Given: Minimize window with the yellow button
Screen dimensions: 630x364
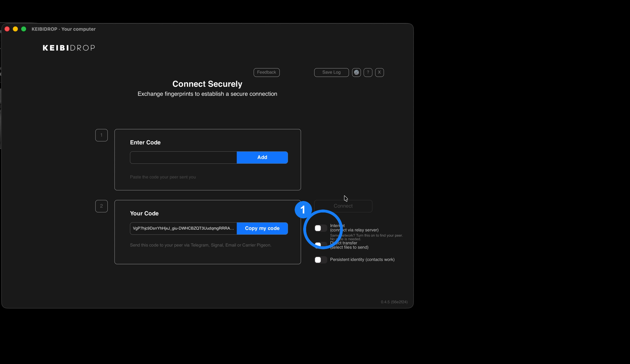Looking at the screenshot, I should (x=15, y=29).
